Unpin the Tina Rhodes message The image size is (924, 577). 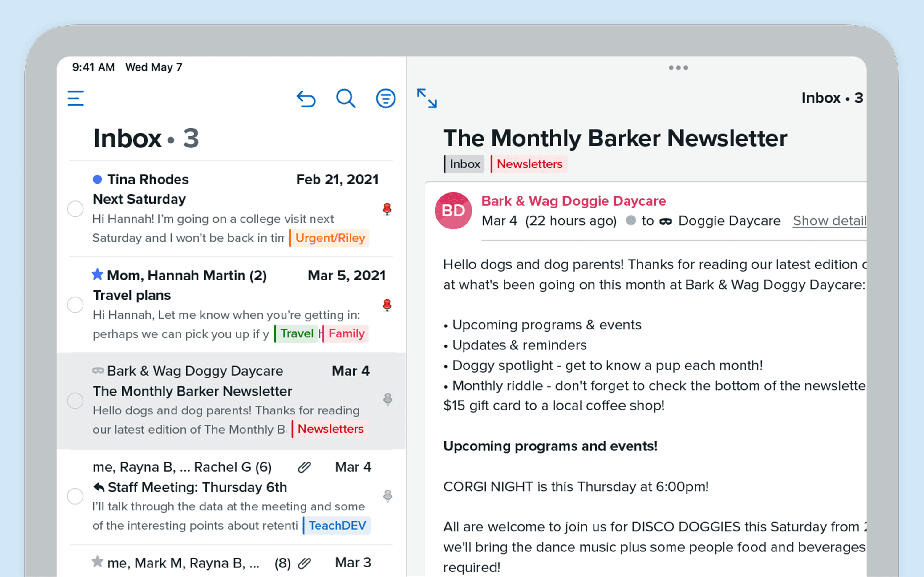pyautogui.click(x=387, y=209)
